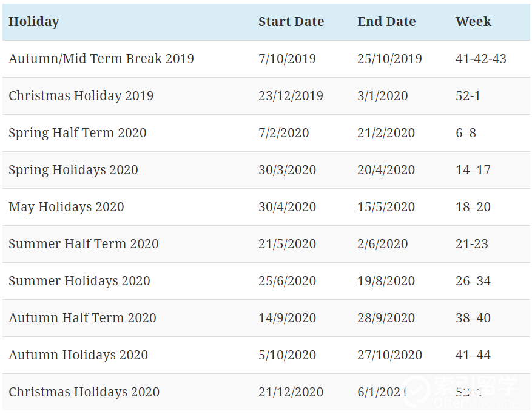Click the end date 27/10/2020

pyautogui.click(x=389, y=355)
